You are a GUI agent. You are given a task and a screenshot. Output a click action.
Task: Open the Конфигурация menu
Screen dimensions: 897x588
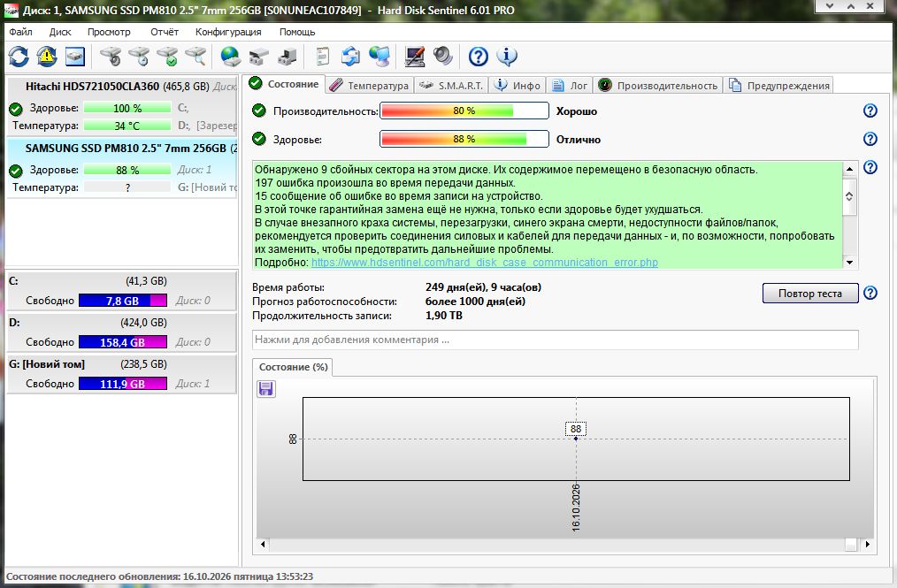[x=228, y=32]
